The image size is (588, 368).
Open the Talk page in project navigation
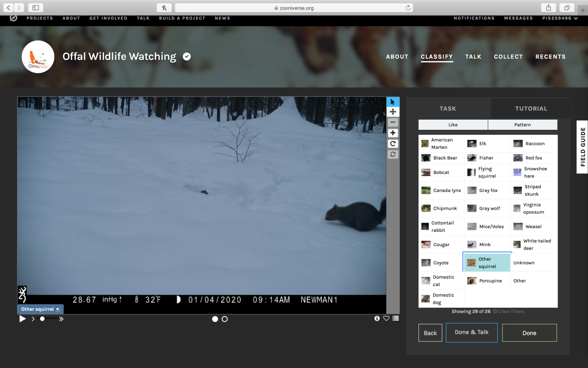point(473,57)
